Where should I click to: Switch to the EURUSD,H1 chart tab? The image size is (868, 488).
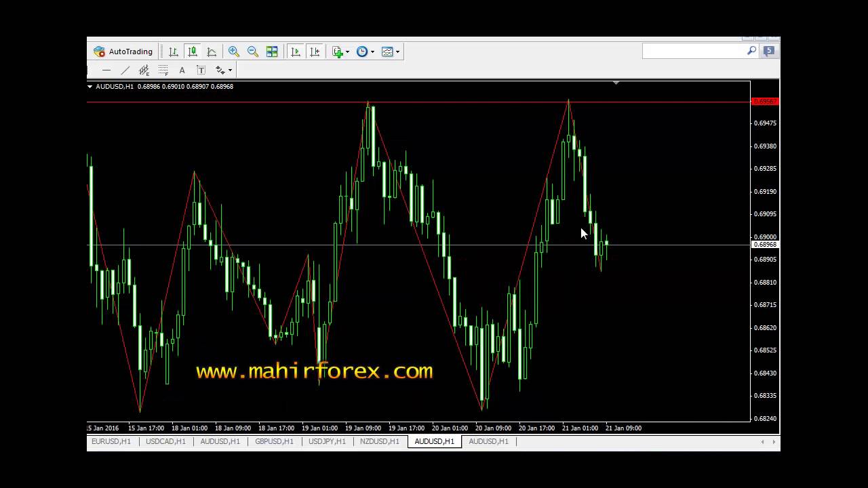(111, 441)
